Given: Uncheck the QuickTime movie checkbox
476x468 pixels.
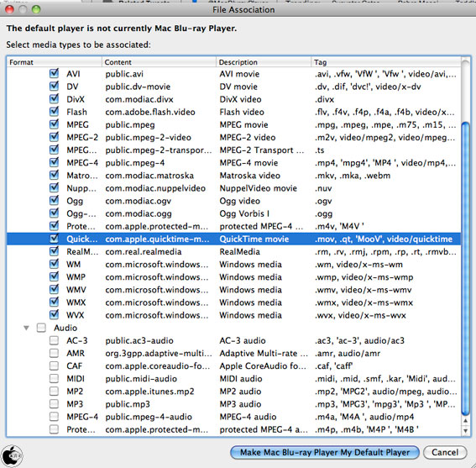Looking at the screenshot, I should [54, 239].
